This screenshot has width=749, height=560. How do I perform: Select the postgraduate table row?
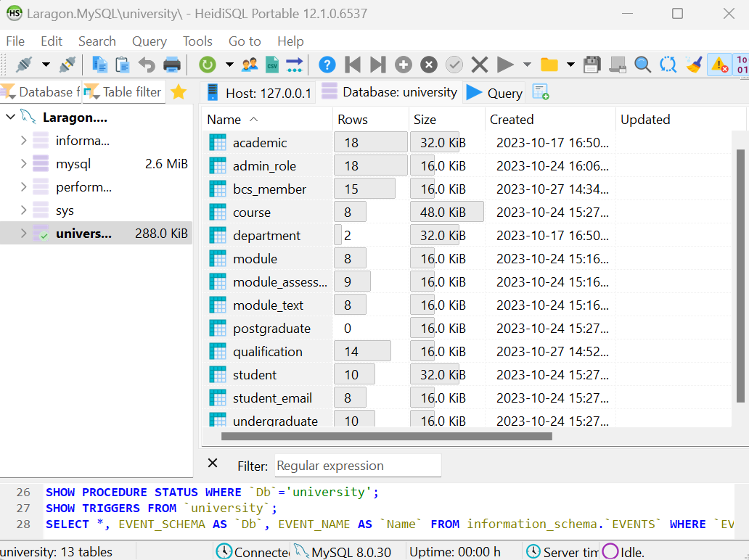(467, 329)
